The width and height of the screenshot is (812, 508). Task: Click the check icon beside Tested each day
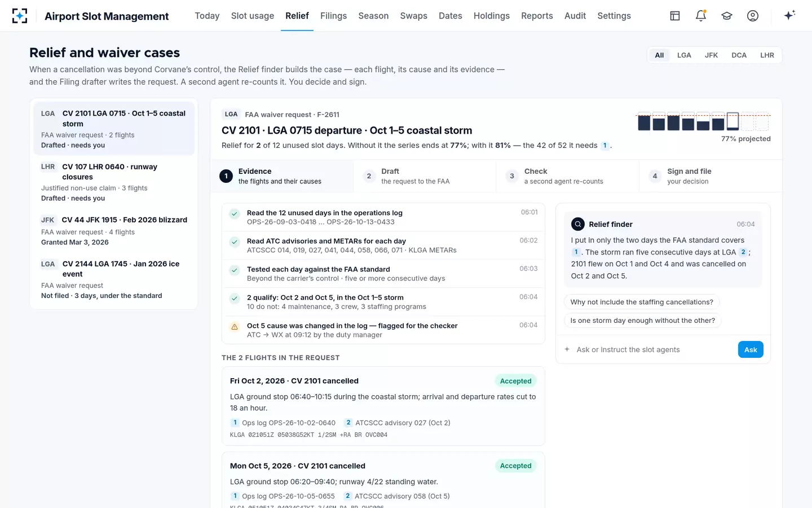coord(235,270)
